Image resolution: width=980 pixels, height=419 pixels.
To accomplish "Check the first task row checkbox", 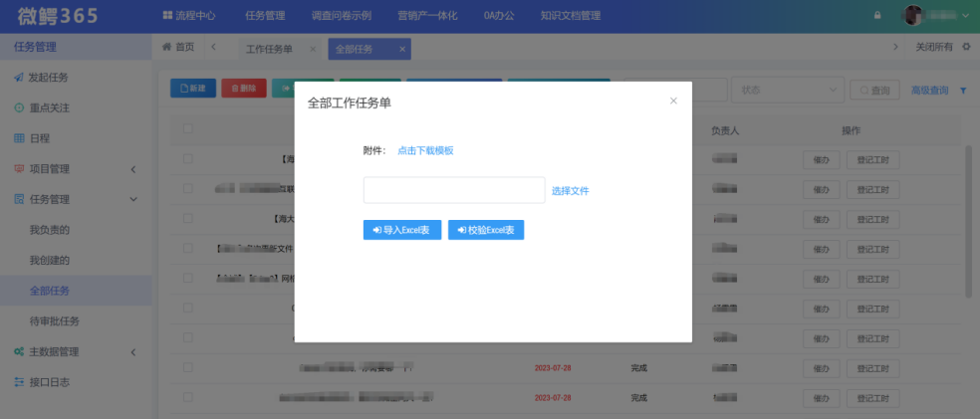I will click(x=188, y=159).
